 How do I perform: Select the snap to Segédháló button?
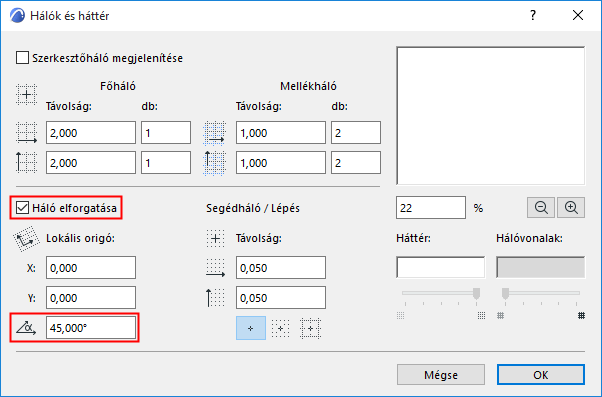280,328
